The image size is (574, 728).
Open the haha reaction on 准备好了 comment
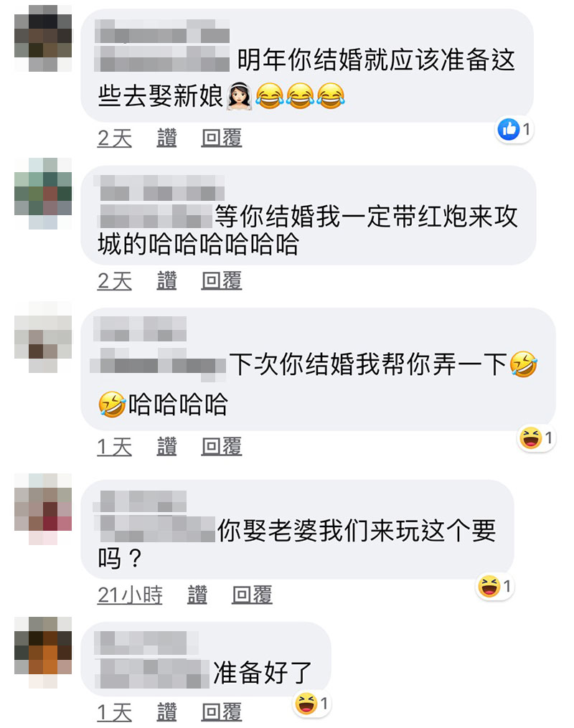click(x=312, y=704)
